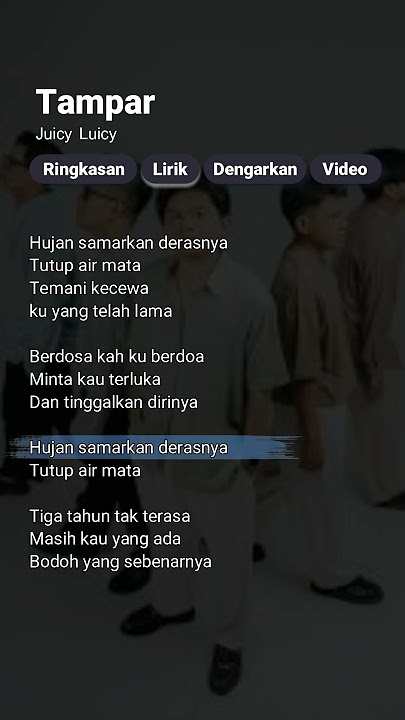Seek to Tiga tahun tak terasa line

point(110,516)
